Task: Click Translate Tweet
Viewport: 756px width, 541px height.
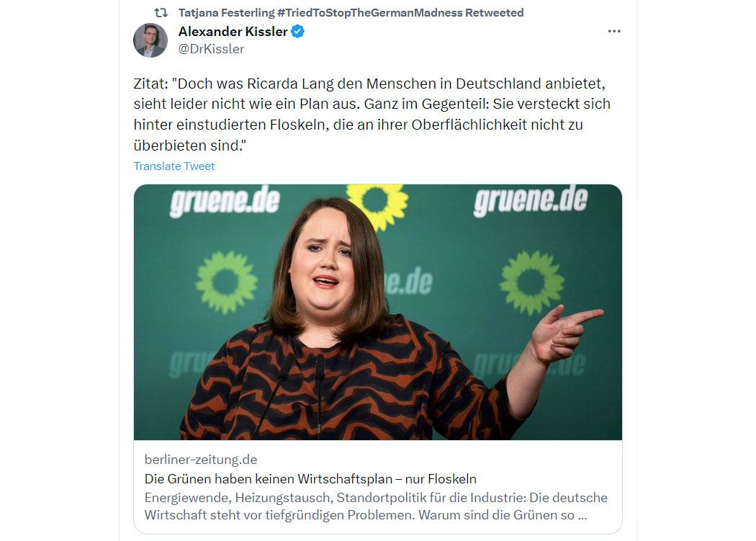Action: tap(174, 166)
